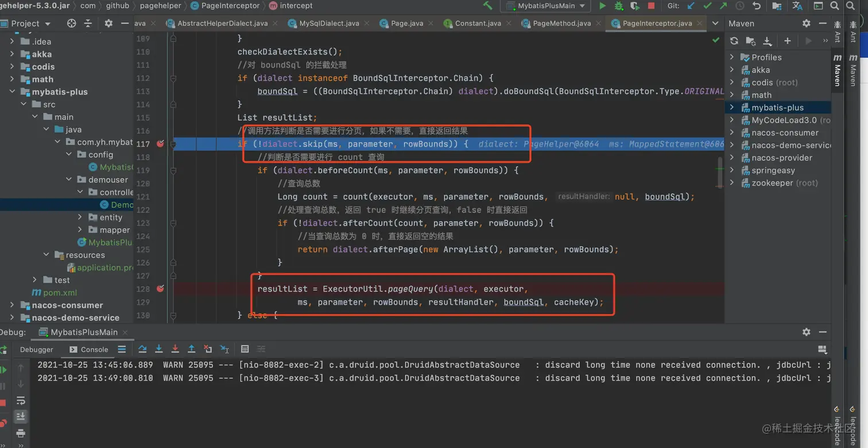Toggle scroll to end in the console

tap(21, 416)
